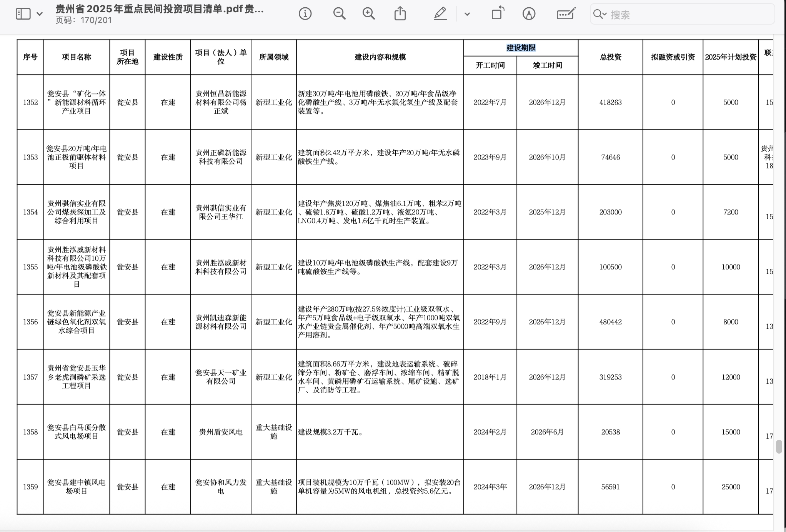Click 贵州正磷新能源科技有限公司 cell

[221, 157]
